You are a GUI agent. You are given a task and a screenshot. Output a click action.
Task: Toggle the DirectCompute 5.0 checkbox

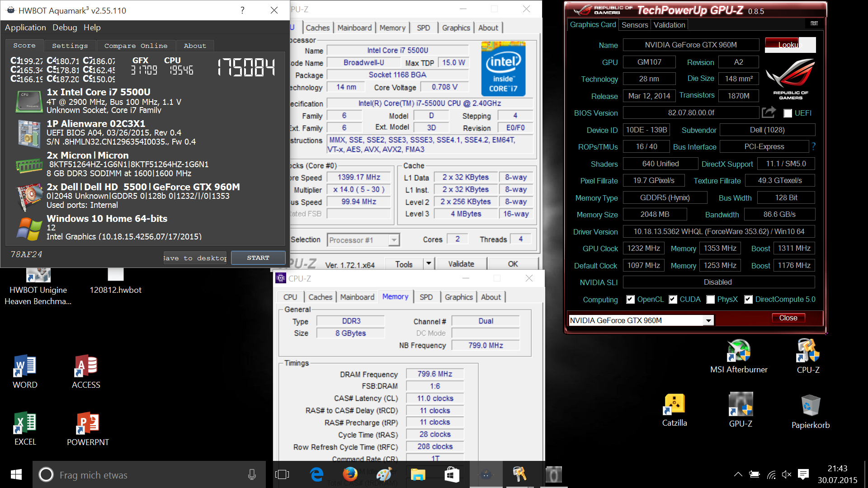click(x=749, y=299)
